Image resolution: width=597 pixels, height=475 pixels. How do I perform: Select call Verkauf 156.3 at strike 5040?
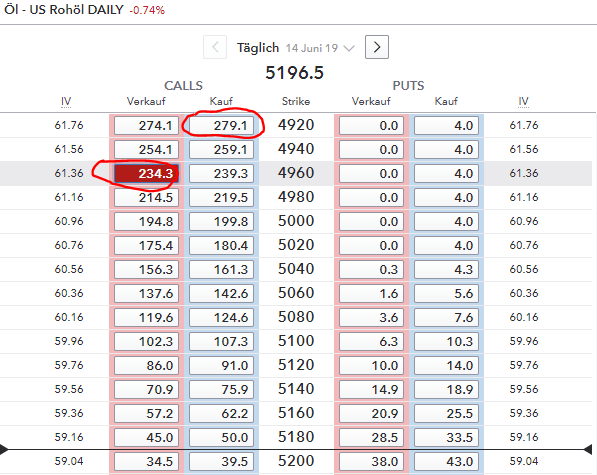(147, 269)
